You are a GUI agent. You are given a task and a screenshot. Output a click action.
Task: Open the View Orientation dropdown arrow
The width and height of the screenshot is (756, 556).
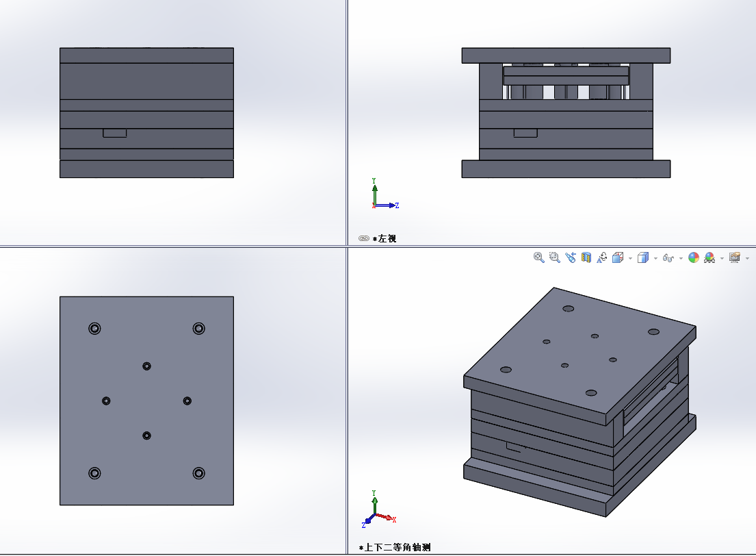pos(630,259)
